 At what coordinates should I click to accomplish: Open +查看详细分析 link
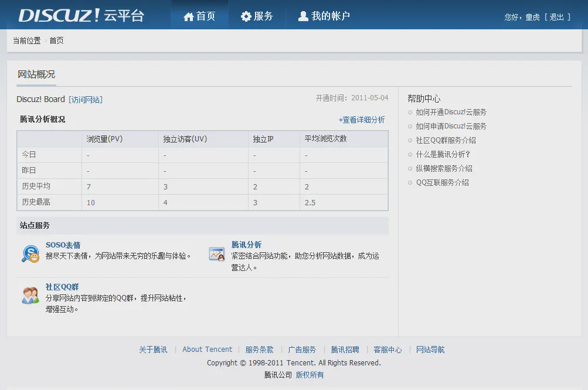(361, 120)
